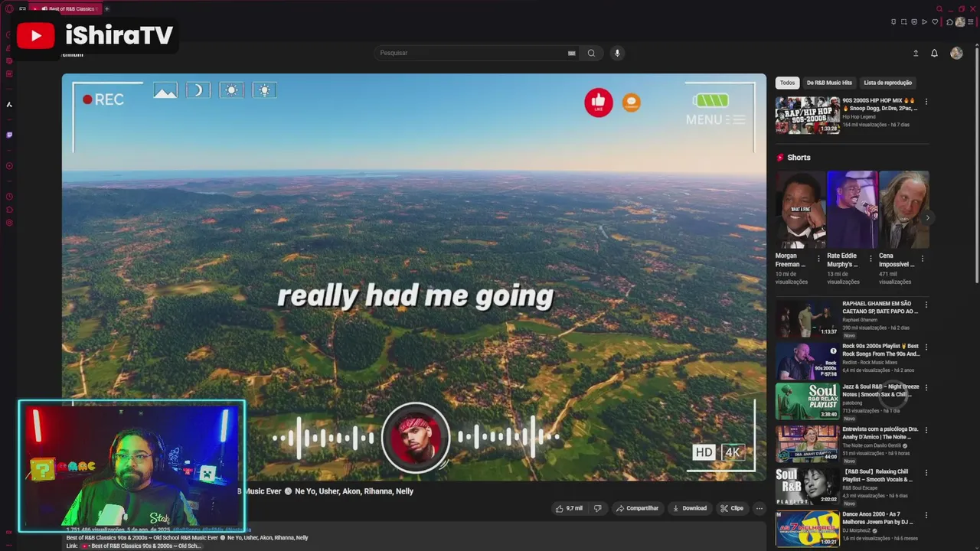
Task: Add page to bookmarks heart icon
Action: coord(935,22)
